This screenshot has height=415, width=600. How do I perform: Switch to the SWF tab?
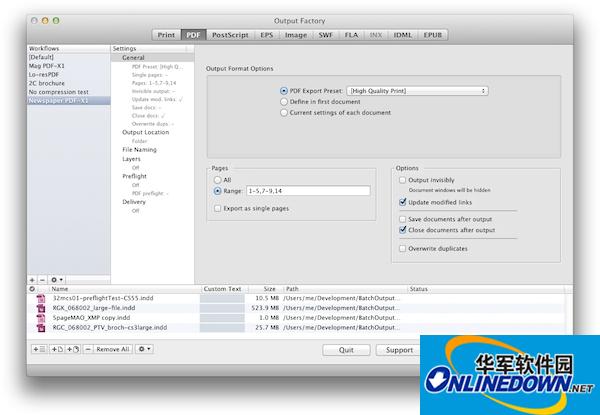tap(325, 35)
